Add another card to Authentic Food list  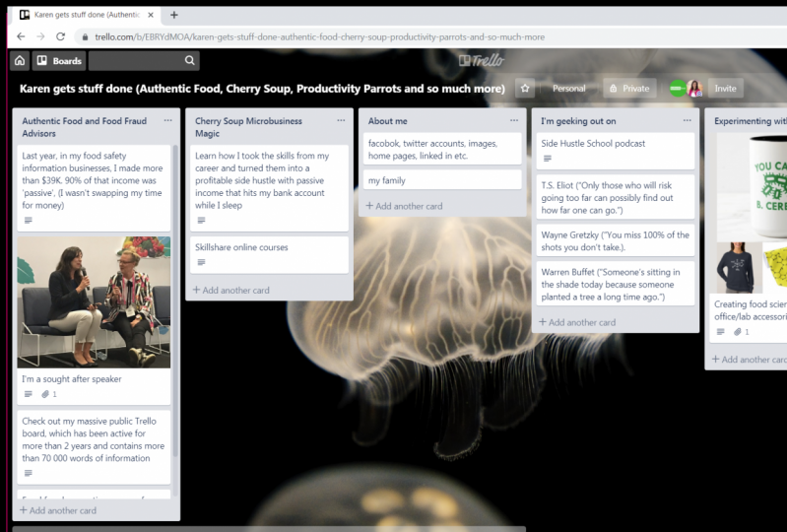coord(58,510)
